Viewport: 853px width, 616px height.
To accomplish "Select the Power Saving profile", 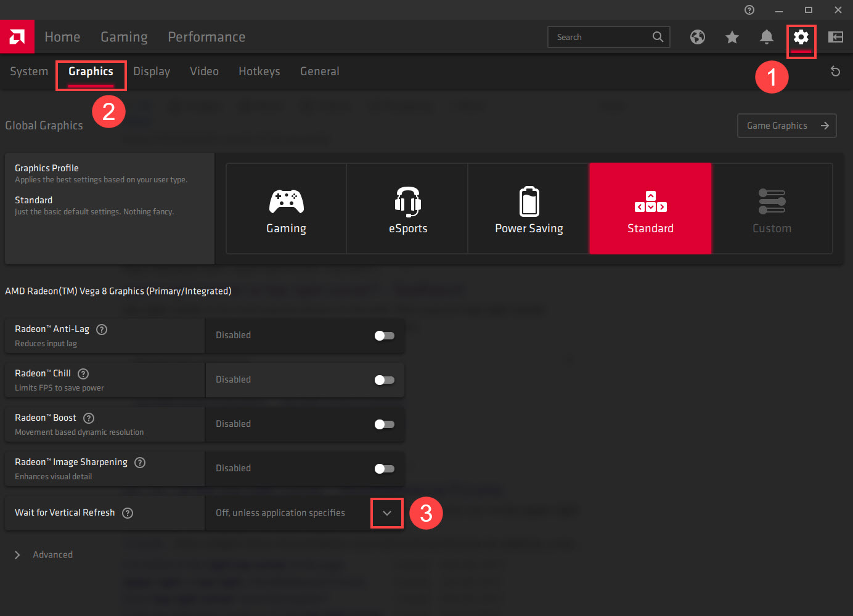I will 529,208.
